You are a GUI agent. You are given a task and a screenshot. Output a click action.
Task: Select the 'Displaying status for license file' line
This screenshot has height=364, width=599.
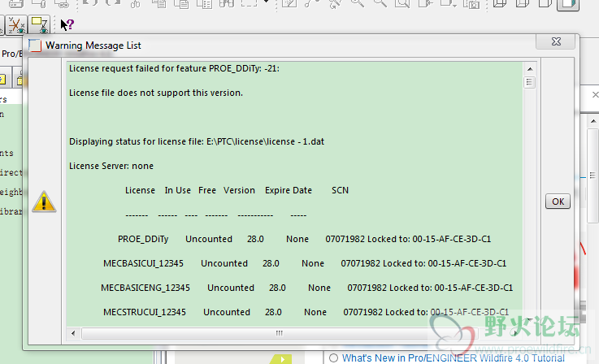197,141
